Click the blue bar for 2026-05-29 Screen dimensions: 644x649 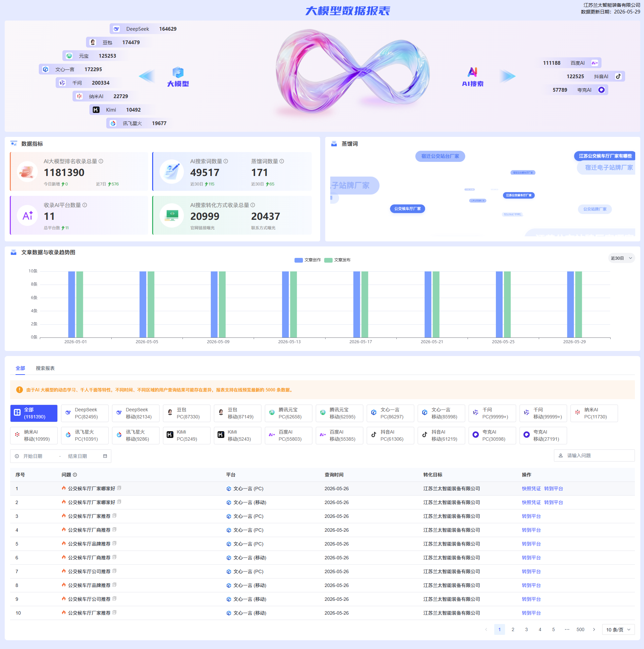pyautogui.click(x=570, y=304)
